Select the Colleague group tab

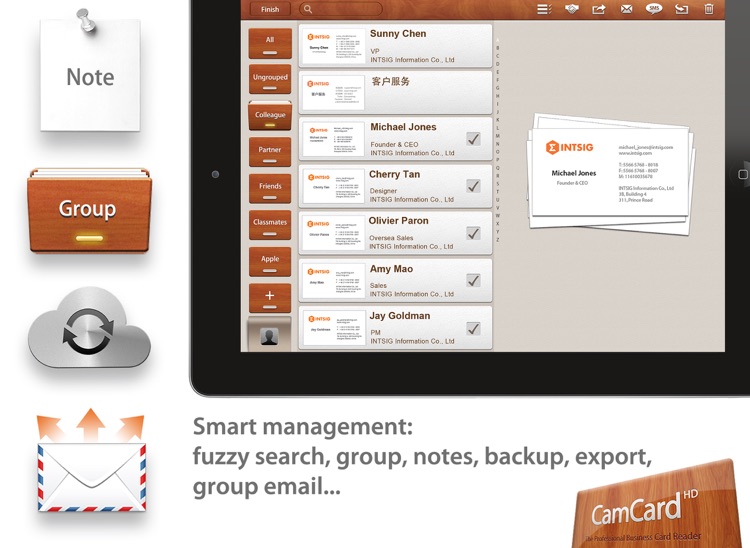[x=270, y=116]
